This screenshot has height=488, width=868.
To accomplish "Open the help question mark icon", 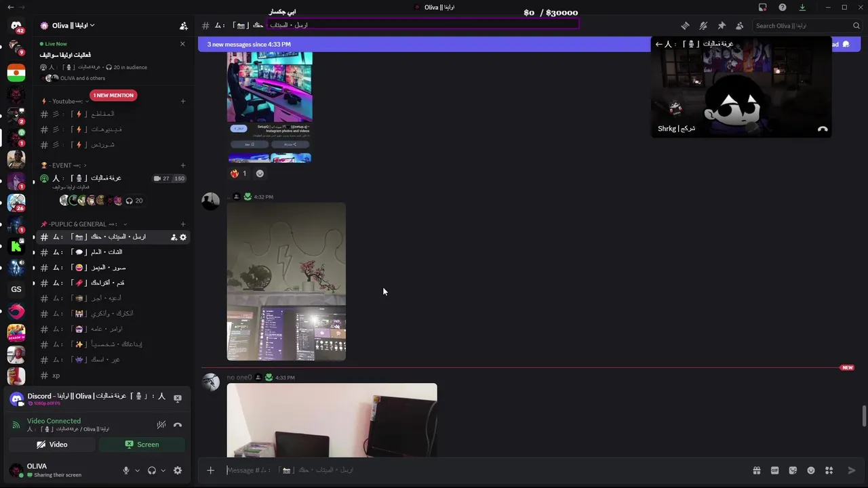I will coord(783,7).
